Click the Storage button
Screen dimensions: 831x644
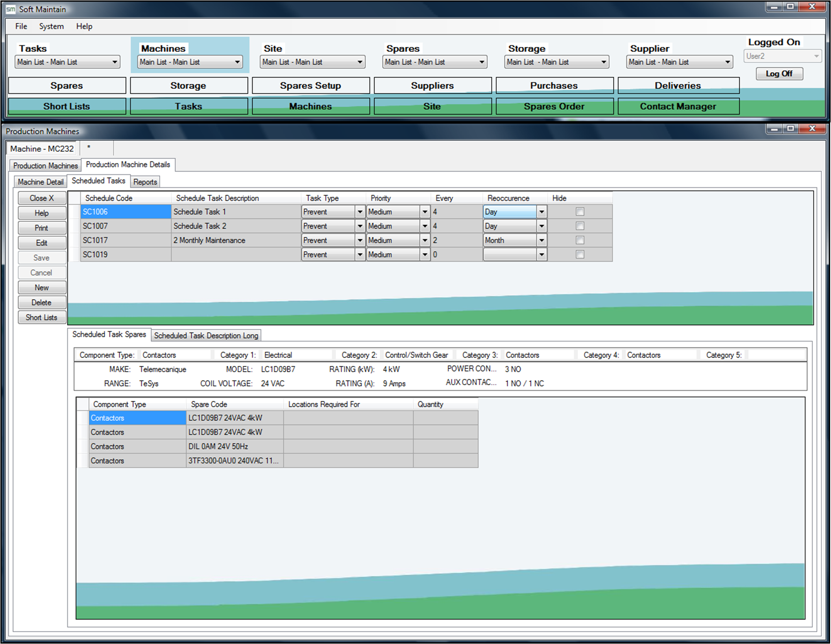tap(188, 85)
